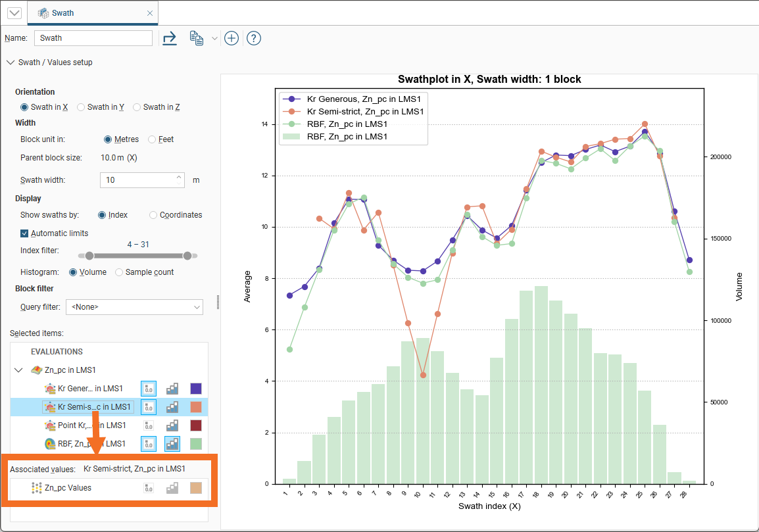Click the copy graph icon in toolbar
This screenshot has height=532, width=759.
[x=195, y=38]
